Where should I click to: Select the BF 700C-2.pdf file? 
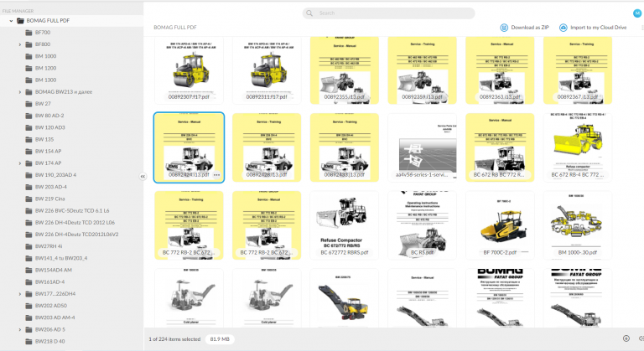[x=500, y=225]
